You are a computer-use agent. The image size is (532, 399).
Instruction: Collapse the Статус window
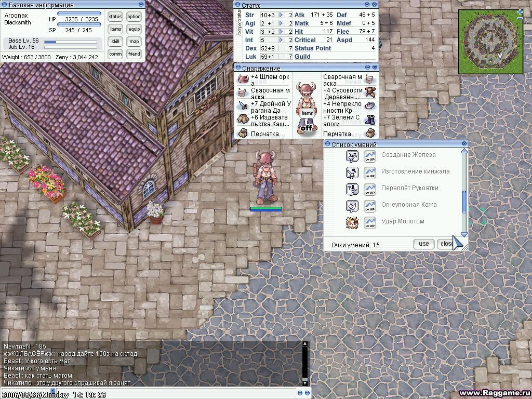pos(367,4)
